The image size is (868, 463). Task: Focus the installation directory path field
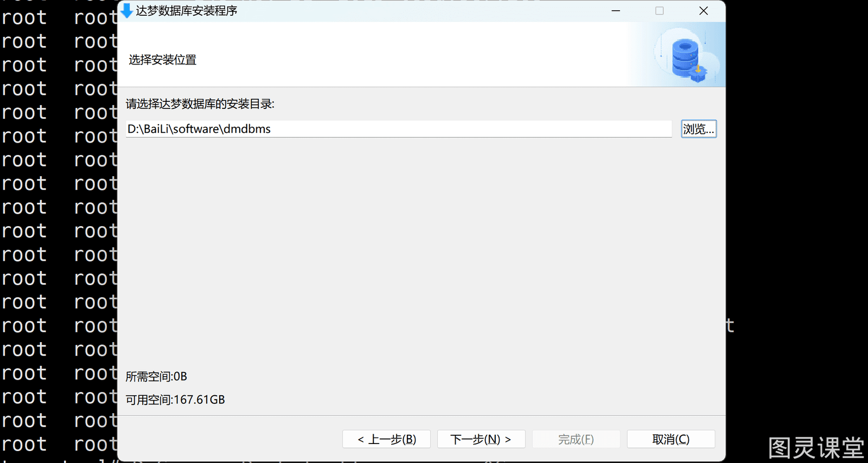399,129
